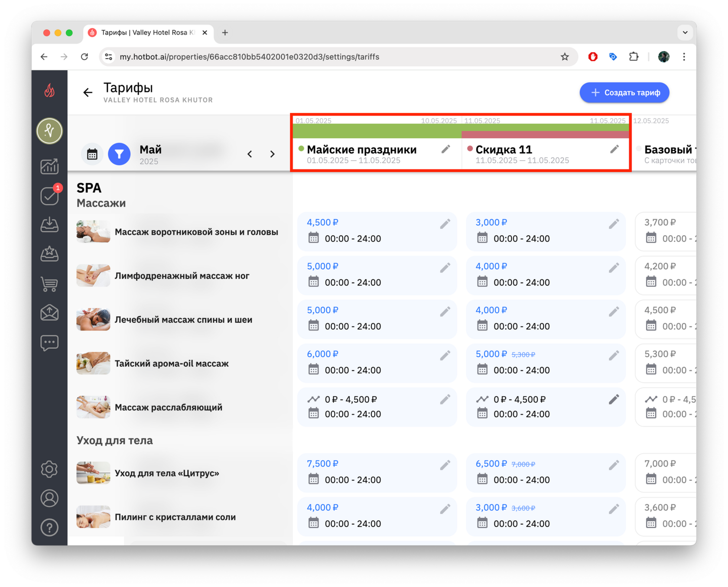
Task: Open the shopping cart icon in sidebar
Action: click(49, 283)
